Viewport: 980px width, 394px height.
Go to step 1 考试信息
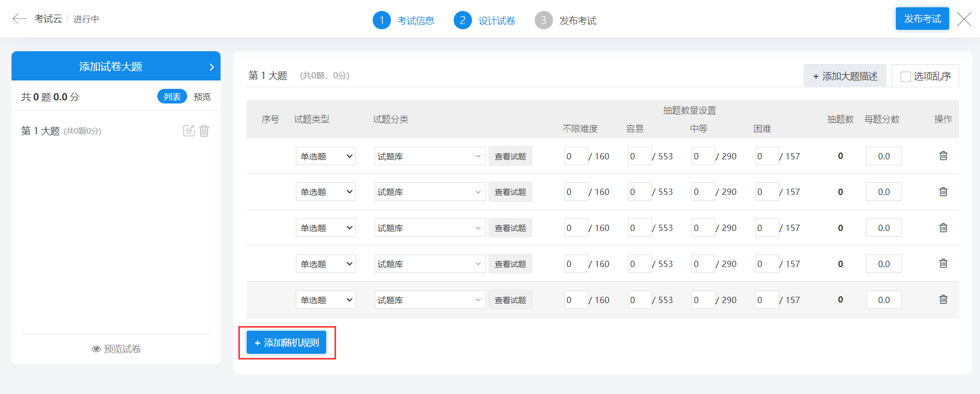pyautogui.click(x=403, y=20)
